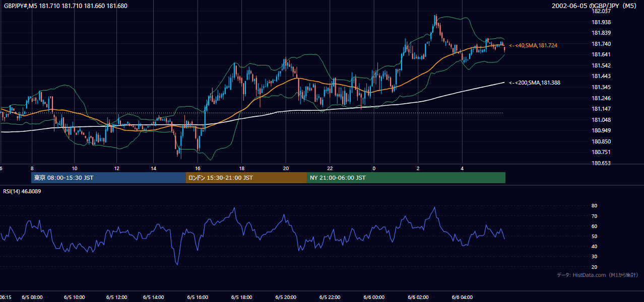Click the 6/5 22:00 time axis label
Viewport: 644px width, 302px height.
(330, 297)
